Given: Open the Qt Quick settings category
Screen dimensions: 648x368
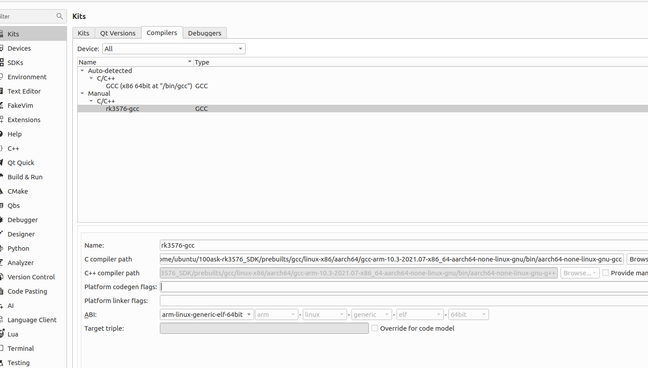Looking at the screenshot, I should pyautogui.click(x=33, y=162).
